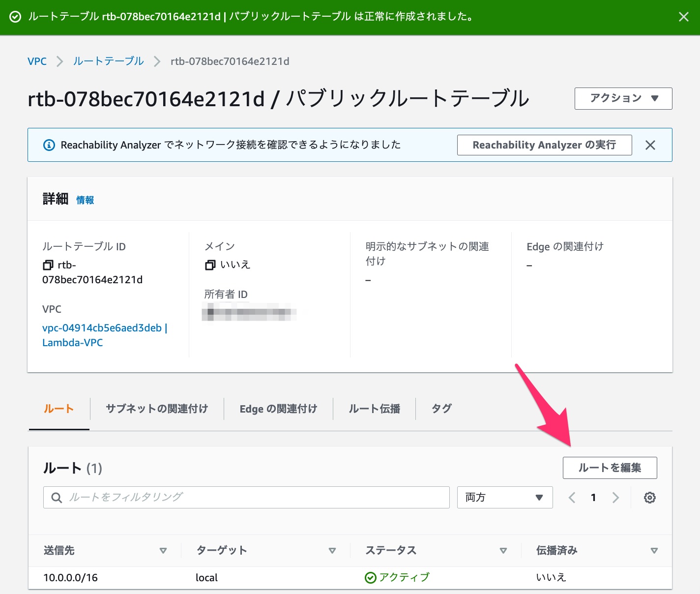Click the アクティブ status checkmark icon
The image size is (700, 594).
tap(371, 577)
